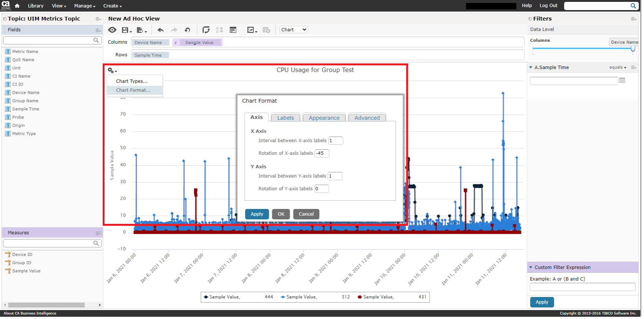
Task: Minimize the Filters panel toggle
Action: click(530, 19)
